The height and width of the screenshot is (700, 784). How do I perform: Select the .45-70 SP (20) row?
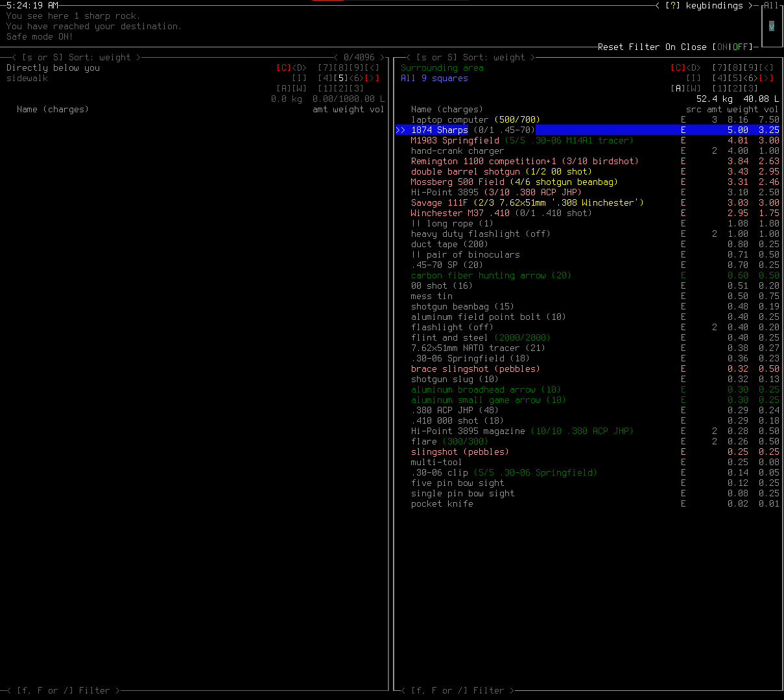point(588,265)
